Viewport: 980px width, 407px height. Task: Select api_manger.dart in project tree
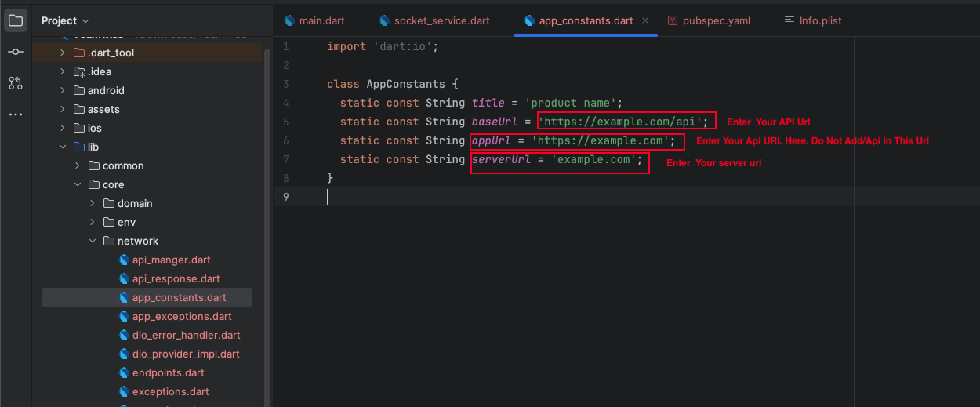click(x=171, y=260)
